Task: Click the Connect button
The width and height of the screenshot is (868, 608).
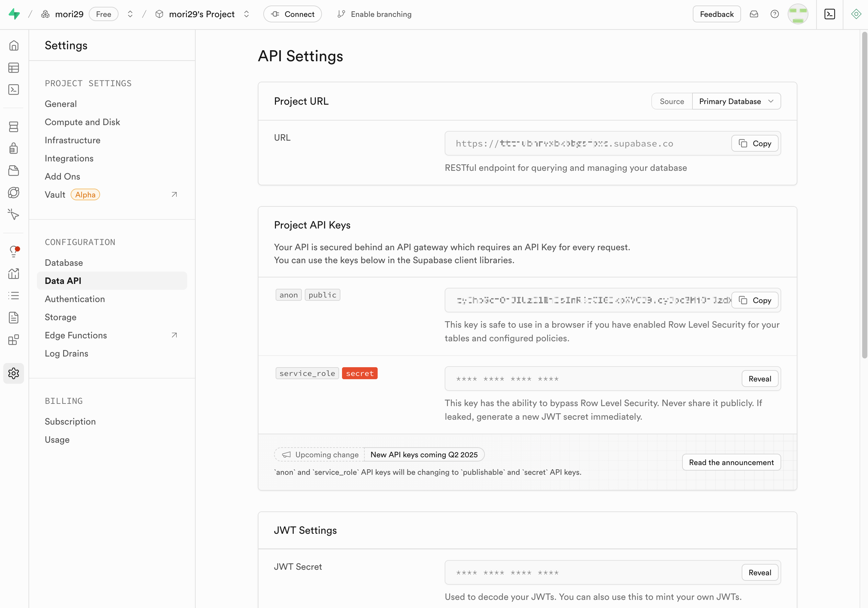Action: coord(292,14)
